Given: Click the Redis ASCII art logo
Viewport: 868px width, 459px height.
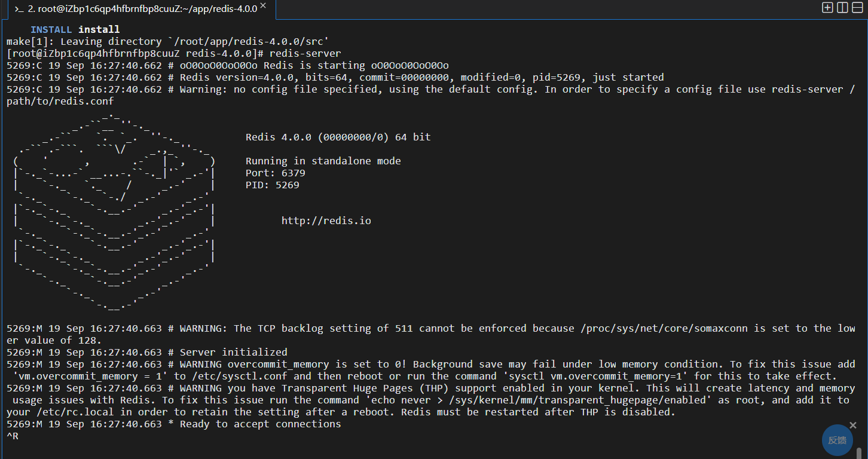Looking at the screenshot, I should 114,212.
